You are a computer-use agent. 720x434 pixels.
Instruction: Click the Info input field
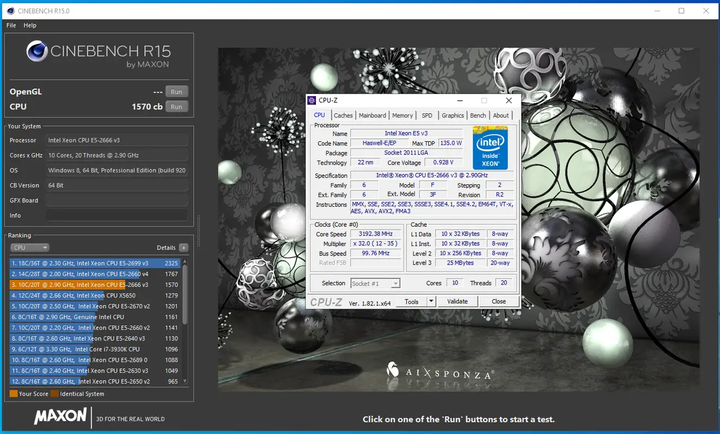coord(117,215)
